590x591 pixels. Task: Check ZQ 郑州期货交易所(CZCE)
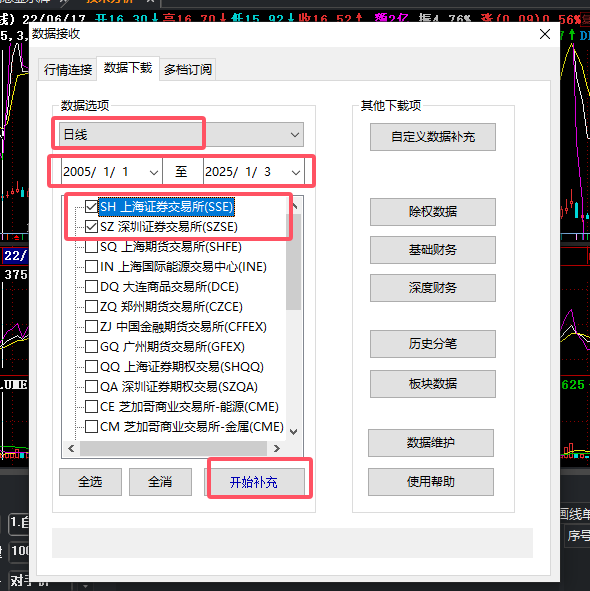[x=91, y=306]
